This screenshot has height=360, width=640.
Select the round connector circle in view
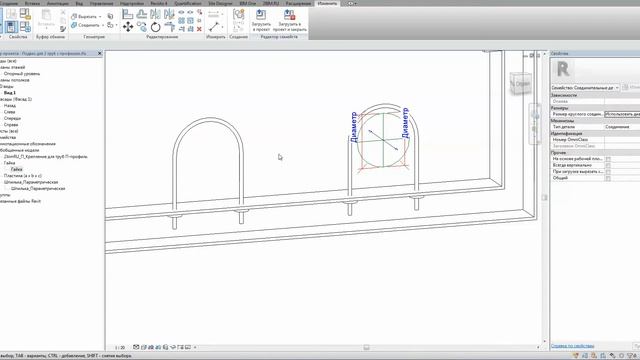383,140
